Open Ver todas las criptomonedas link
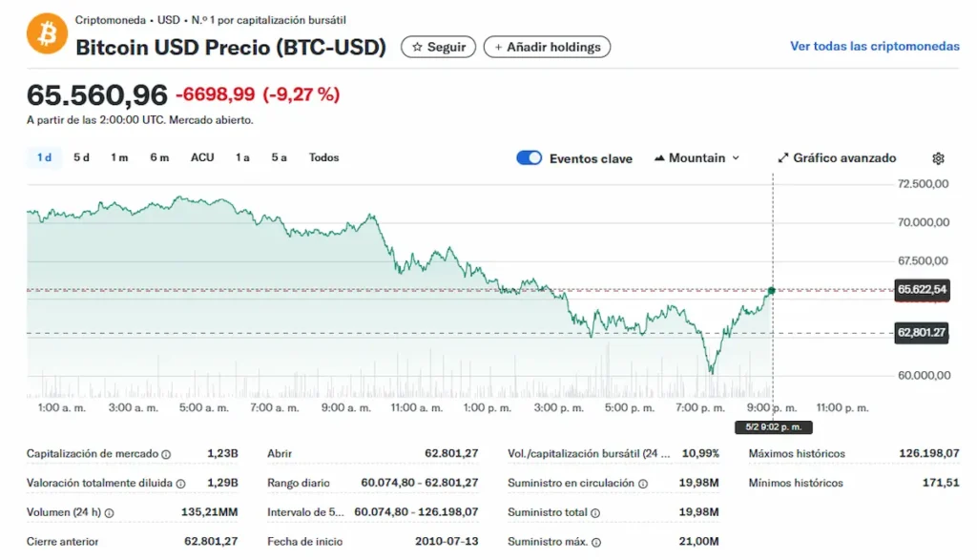Screen dimensions: 977x560 [x=874, y=47]
